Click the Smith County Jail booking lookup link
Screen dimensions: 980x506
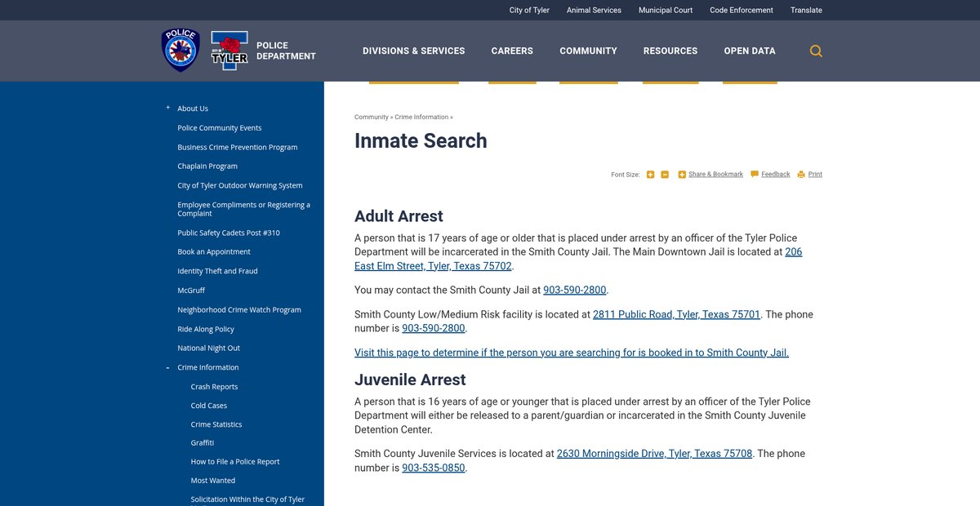click(x=571, y=353)
